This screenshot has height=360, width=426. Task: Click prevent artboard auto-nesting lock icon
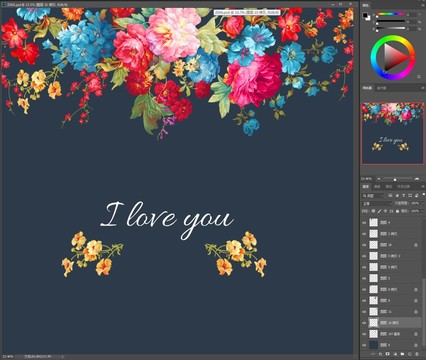(x=391, y=211)
